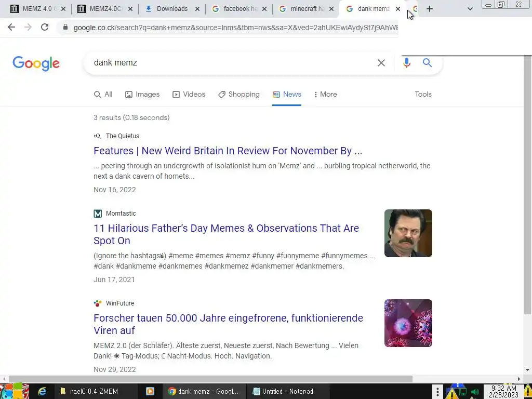Screen dimensions: 532x399
Task: Close the dank memz browser tab
Action: [x=397, y=9]
